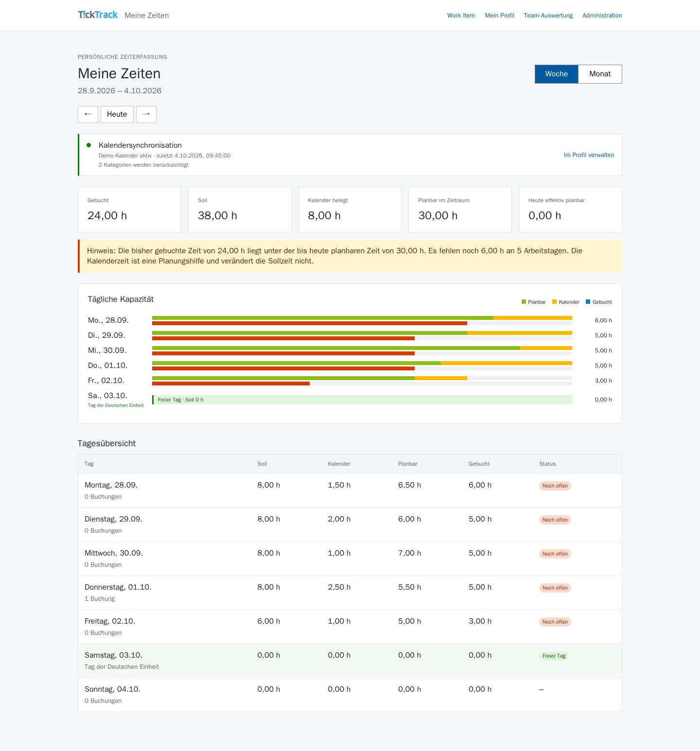Click the green calendar sync status dot
The image size is (700, 751).
tap(89, 145)
